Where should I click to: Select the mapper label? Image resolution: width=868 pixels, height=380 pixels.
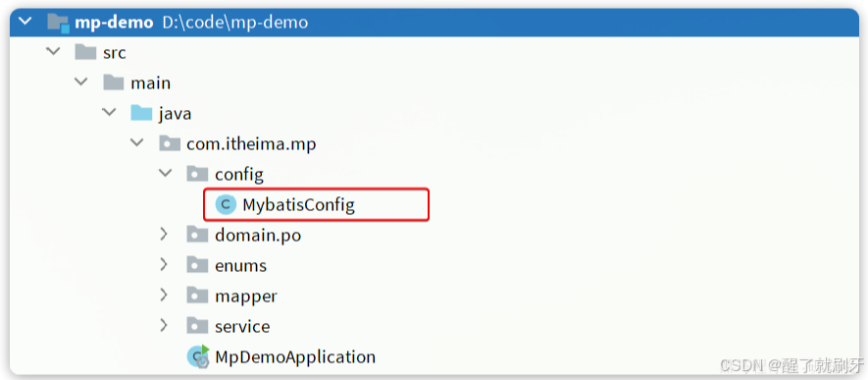246,297
